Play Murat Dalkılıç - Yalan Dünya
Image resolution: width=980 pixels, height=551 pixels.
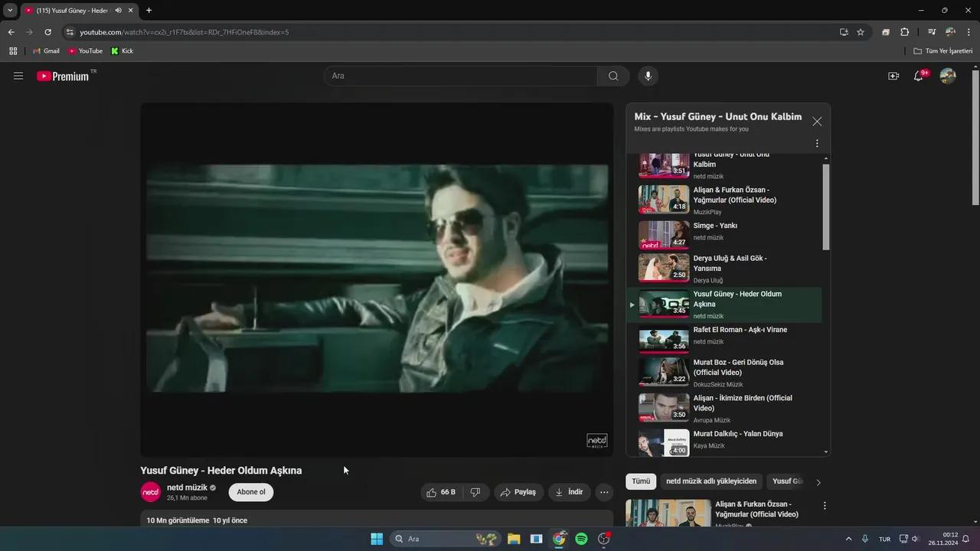click(724, 442)
